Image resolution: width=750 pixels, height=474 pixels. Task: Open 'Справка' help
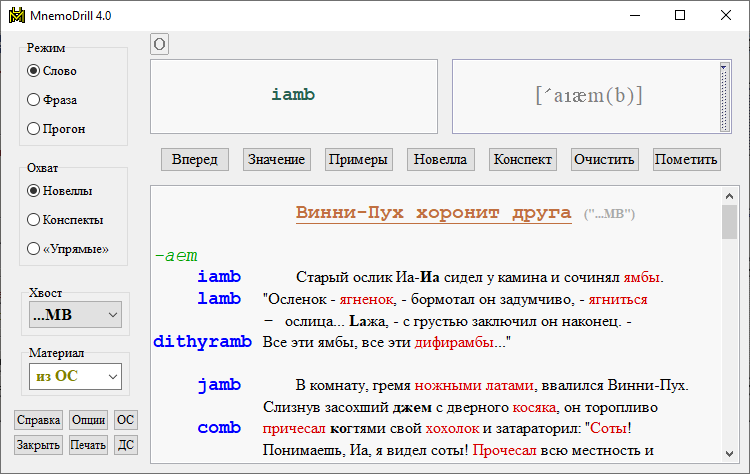tap(39, 421)
